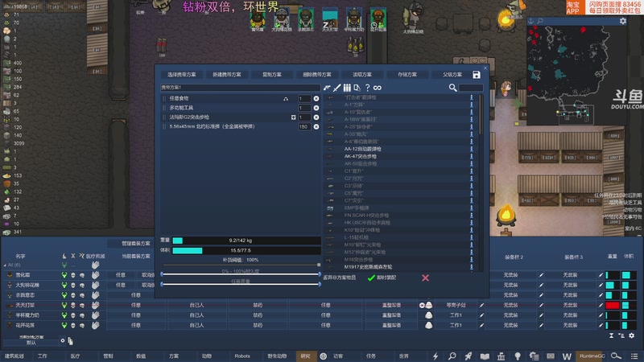
Task: Click the 补货阈值 slider handle
Action: (319, 265)
